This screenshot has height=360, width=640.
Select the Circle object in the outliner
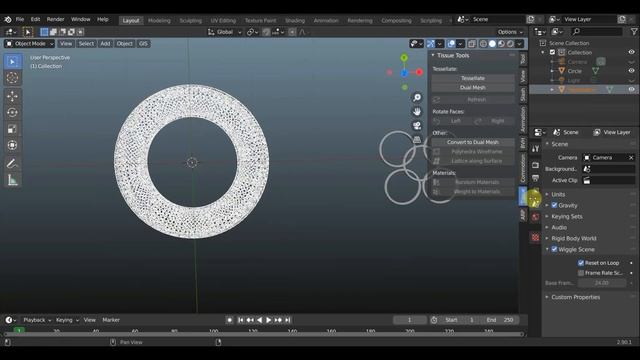[x=574, y=71]
